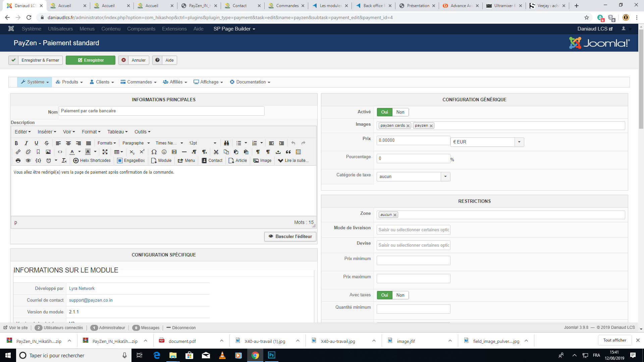The width and height of the screenshot is (644, 362).
Task: Open the support@payzen.co.in email link
Action: click(x=91, y=300)
